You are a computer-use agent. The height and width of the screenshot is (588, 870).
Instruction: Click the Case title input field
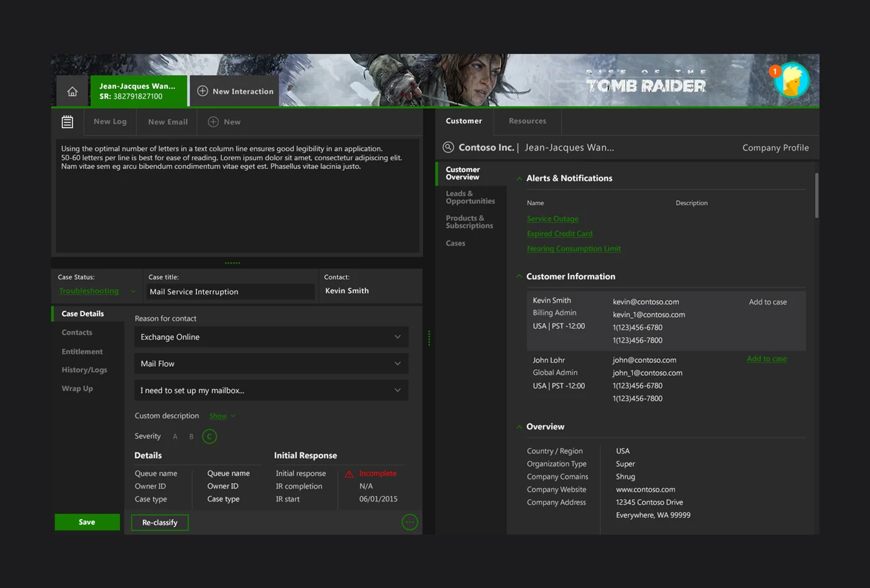[231, 292]
